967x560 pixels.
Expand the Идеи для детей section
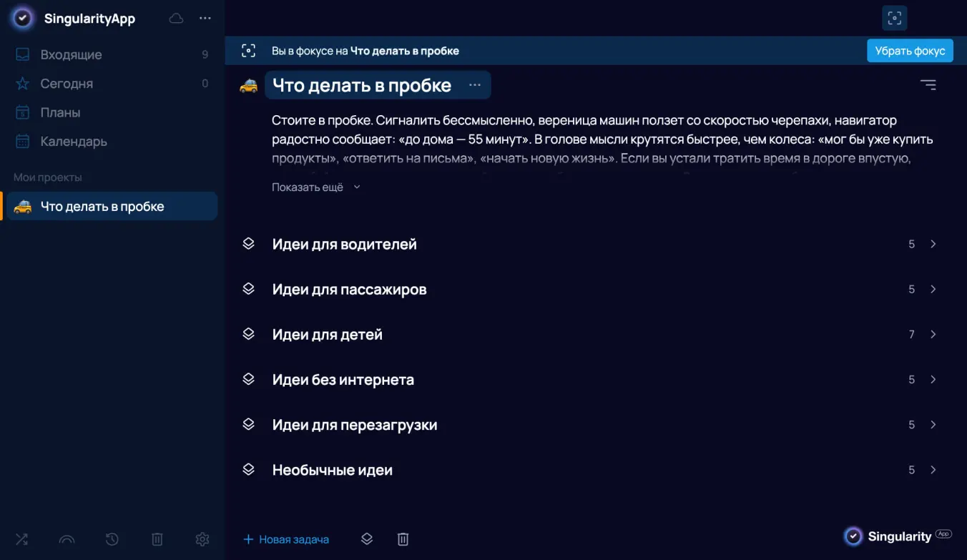coord(933,334)
